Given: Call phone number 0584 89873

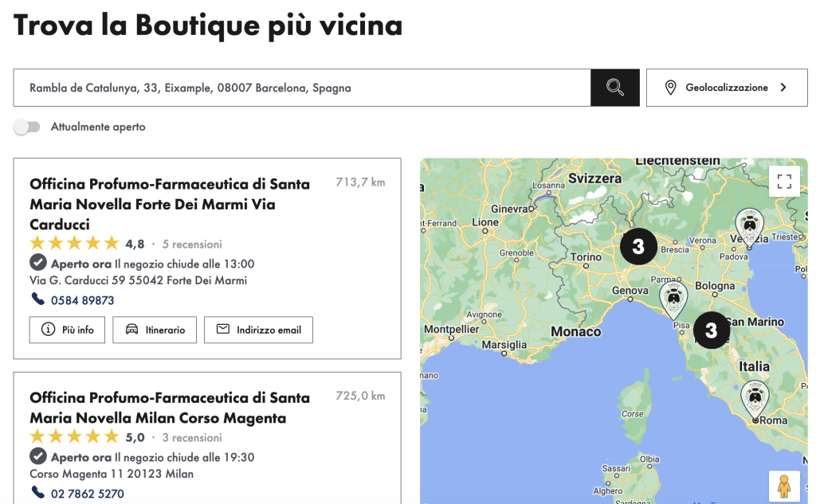Looking at the screenshot, I should click(82, 300).
